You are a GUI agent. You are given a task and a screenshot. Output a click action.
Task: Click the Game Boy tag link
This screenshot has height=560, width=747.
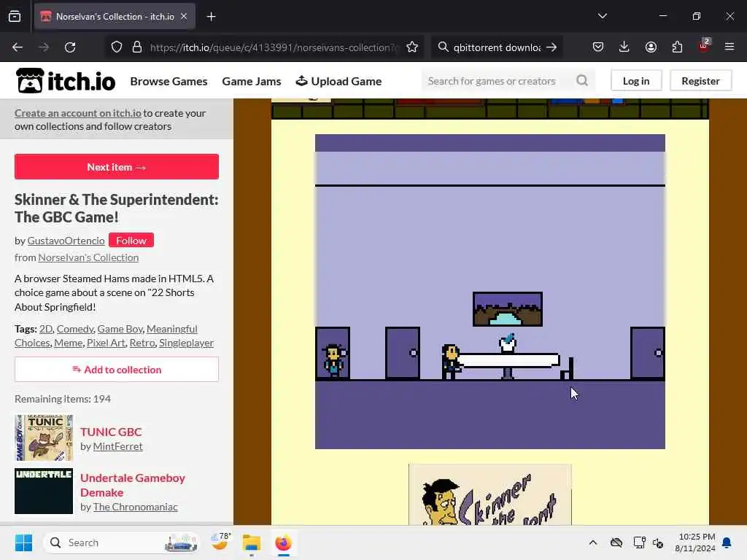(x=120, y=329)
